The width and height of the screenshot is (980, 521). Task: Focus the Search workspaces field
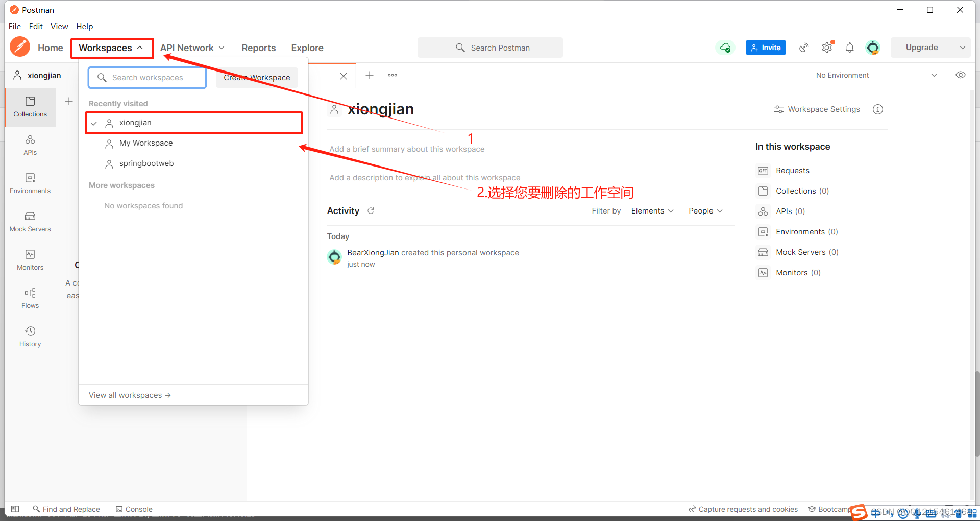click(x=147, y=78)
